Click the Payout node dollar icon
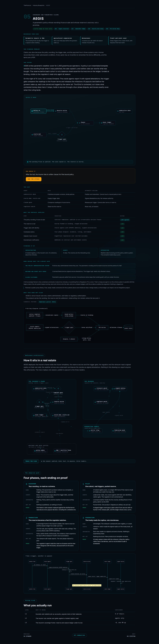The image size is (159, 644). [80, 123]
